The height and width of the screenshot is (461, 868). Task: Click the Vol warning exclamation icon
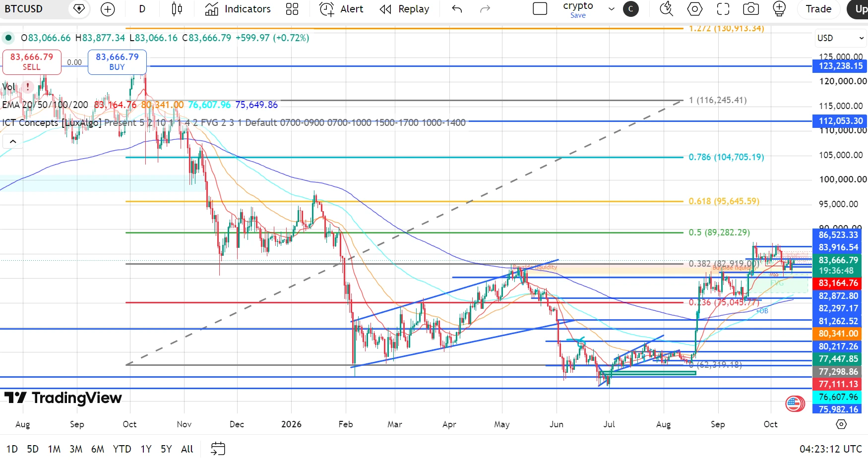click(28, 87)
